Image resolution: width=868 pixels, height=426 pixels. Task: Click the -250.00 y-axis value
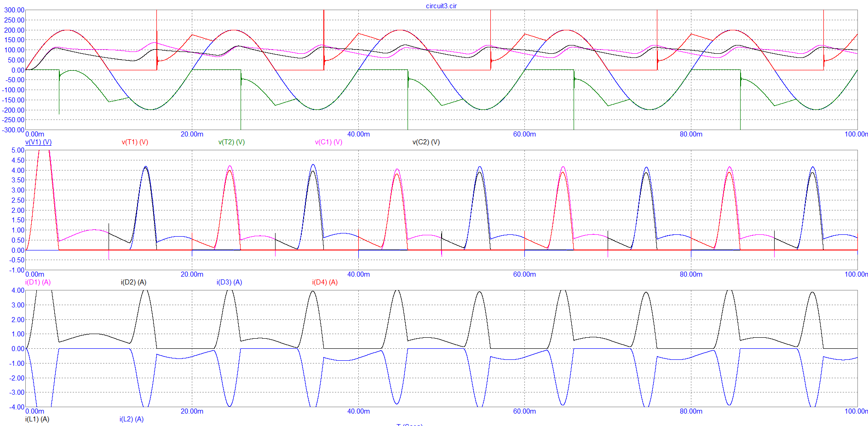tap(13, 120)
